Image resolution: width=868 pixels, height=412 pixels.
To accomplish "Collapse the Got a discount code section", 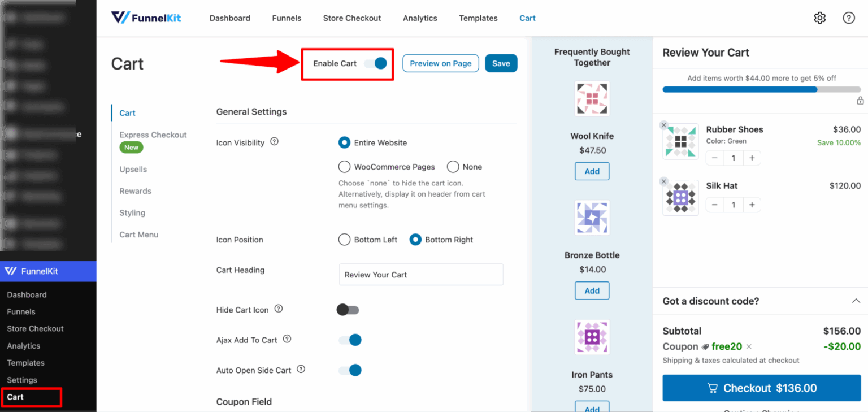I will (856, 301).
